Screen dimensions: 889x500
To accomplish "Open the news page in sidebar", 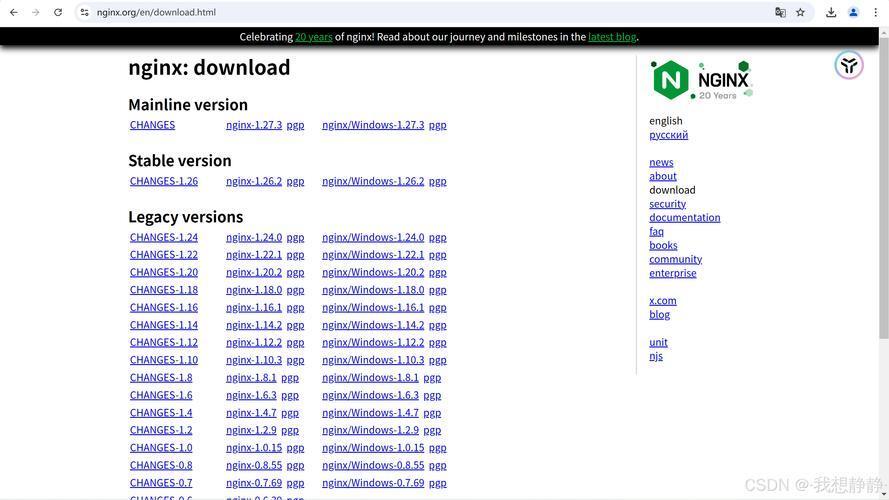I will (661, 162).
